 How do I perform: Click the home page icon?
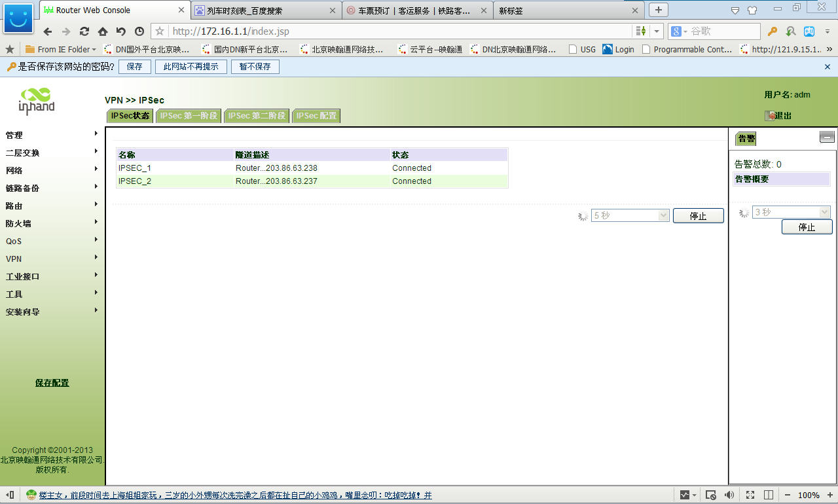tap(103, 31)
